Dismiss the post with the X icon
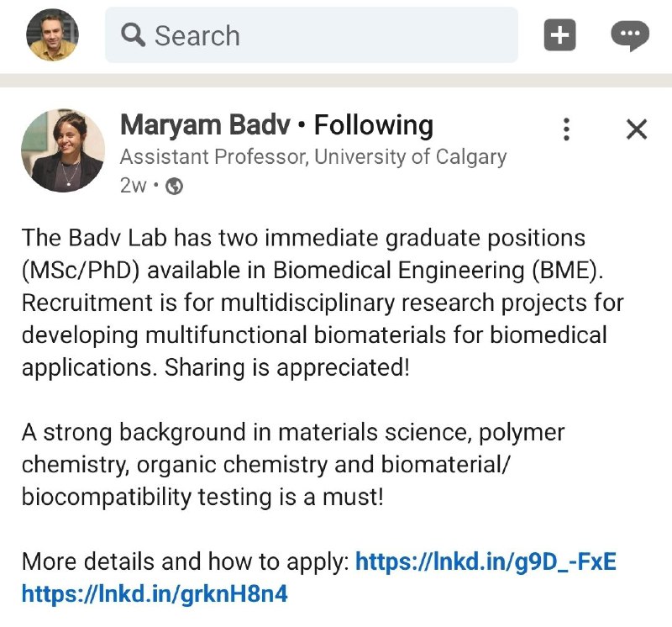The height and width of the screenshot is (627, 672). [637, 129]
